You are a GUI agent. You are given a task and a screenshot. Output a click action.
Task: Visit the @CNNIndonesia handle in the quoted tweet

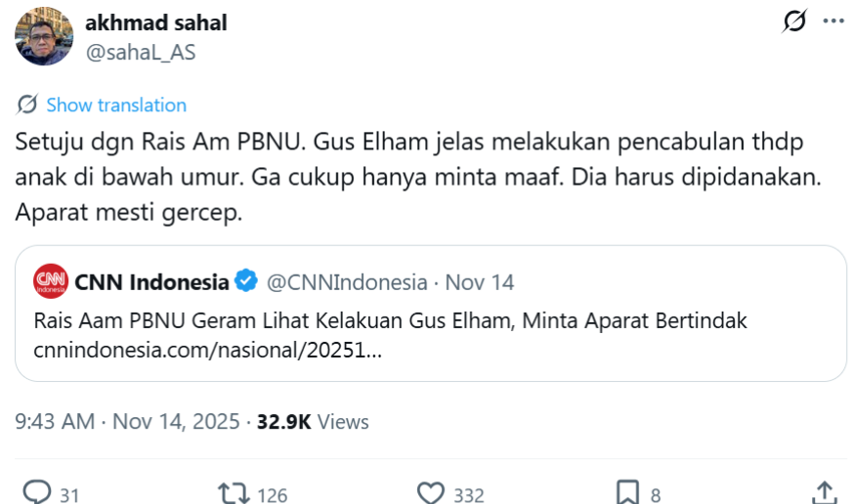click(x=347, y=282)
